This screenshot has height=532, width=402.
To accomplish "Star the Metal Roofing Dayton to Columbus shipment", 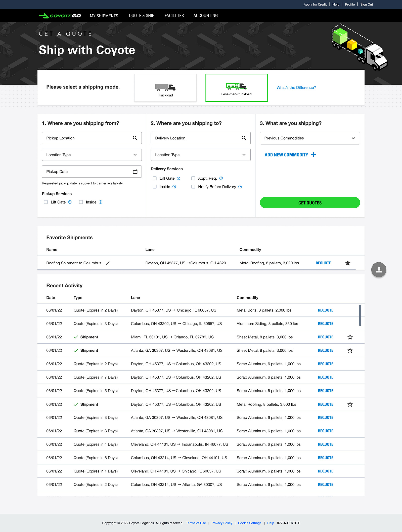I will (350, 404).
